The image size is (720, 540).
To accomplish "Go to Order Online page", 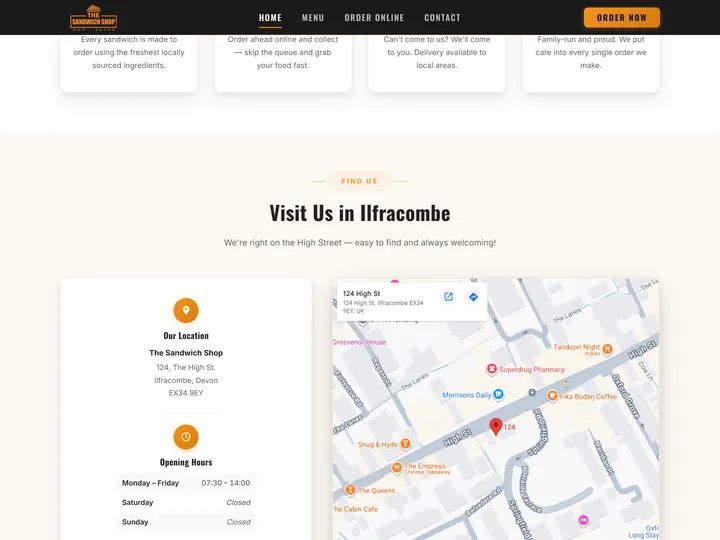I will pos(374,17).
